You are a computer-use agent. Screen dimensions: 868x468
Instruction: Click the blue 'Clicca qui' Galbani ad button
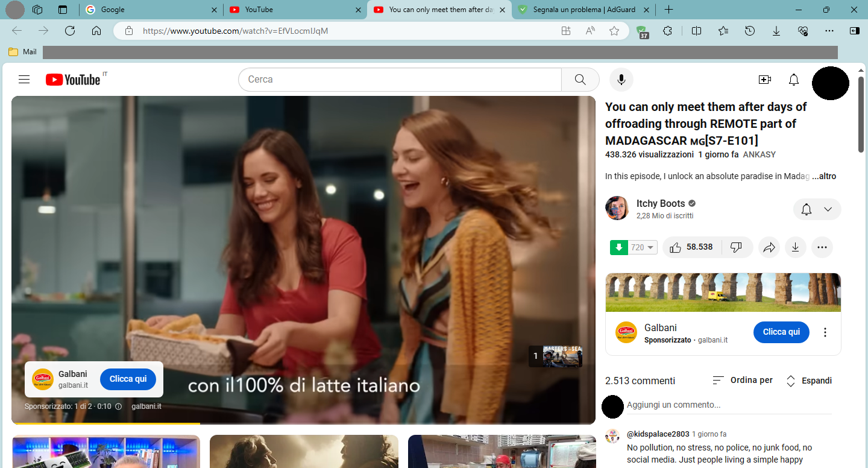[x=781, y=332]
